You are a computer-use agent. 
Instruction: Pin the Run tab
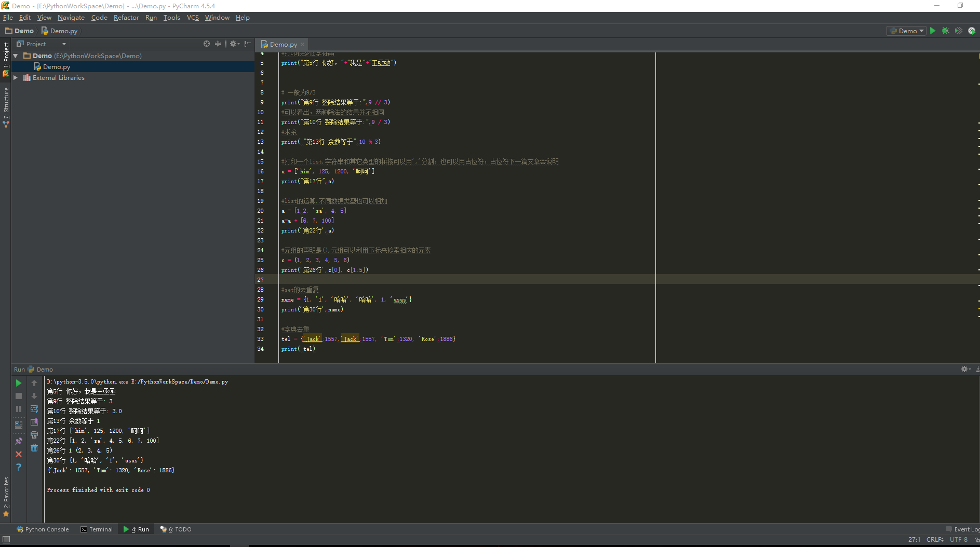coord(19,441)
